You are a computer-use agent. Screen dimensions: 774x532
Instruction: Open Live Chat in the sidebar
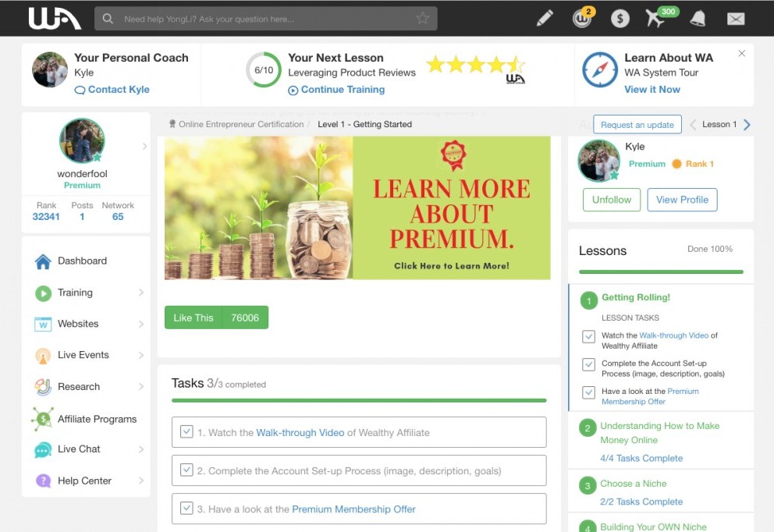(79, 449)
